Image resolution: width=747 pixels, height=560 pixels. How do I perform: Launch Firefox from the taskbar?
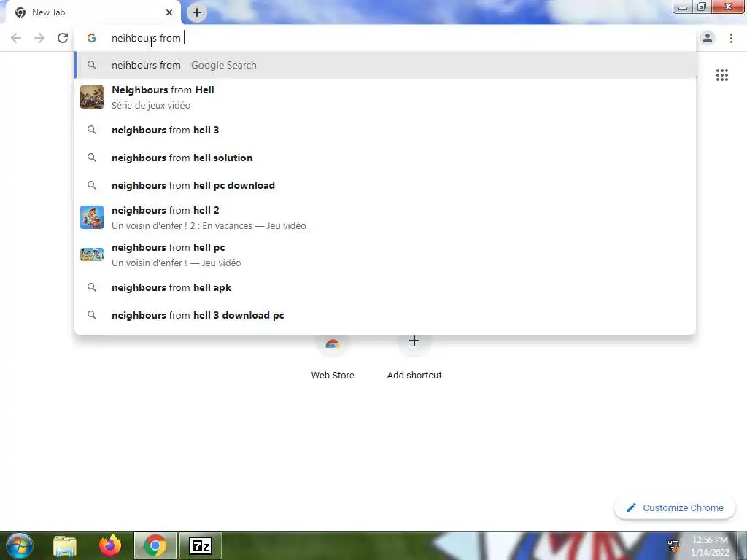[110, 546]
